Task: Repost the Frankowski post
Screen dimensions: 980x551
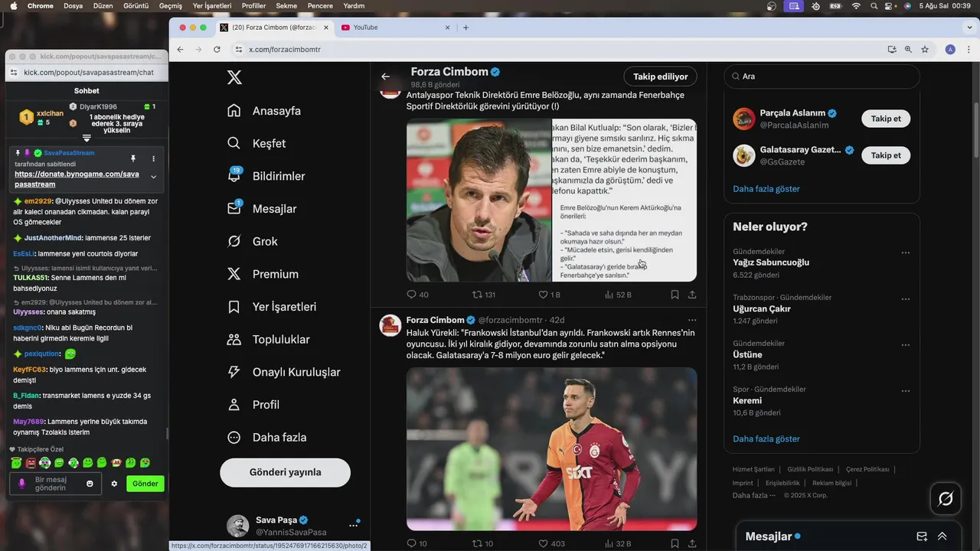Action: (482, 543)
